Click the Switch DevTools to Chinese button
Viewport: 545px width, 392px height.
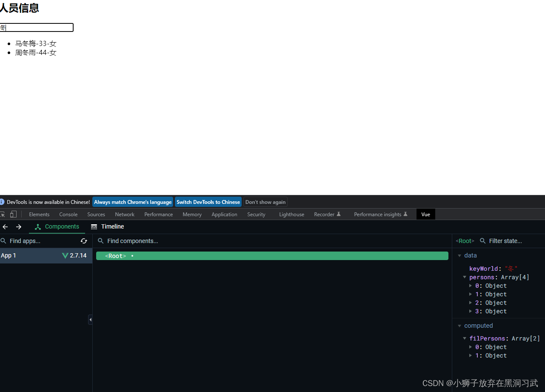tap(208, 202)
